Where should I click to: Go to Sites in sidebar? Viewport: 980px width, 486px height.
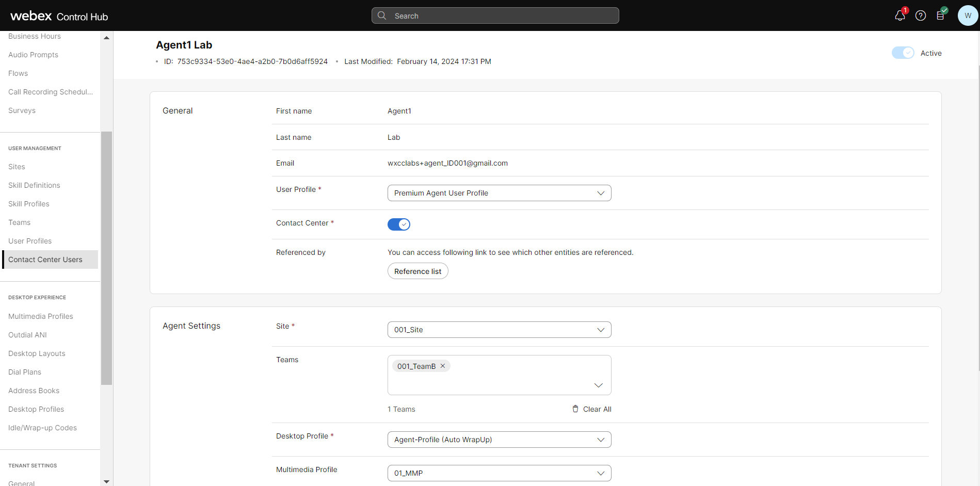click(x=17, y=167)
